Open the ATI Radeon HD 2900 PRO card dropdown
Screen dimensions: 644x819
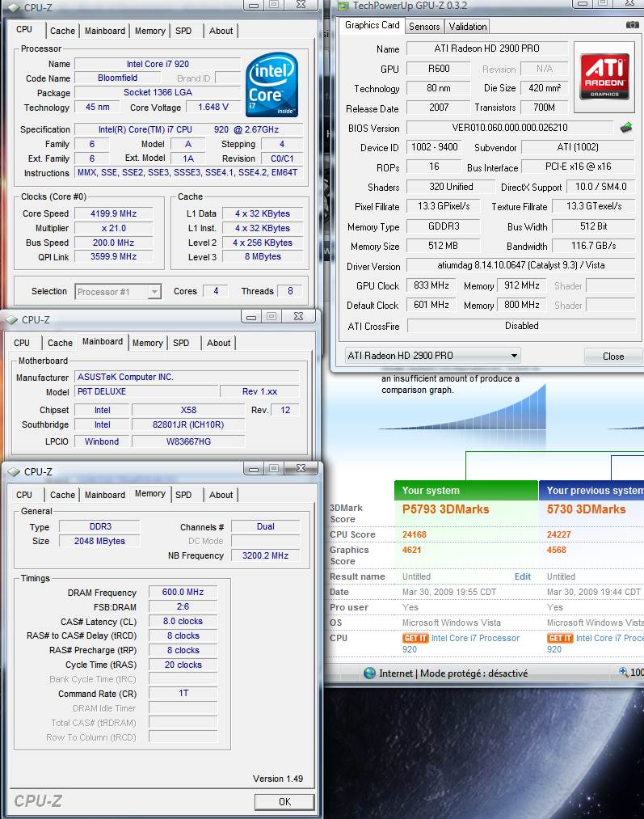tap(514, 356)
